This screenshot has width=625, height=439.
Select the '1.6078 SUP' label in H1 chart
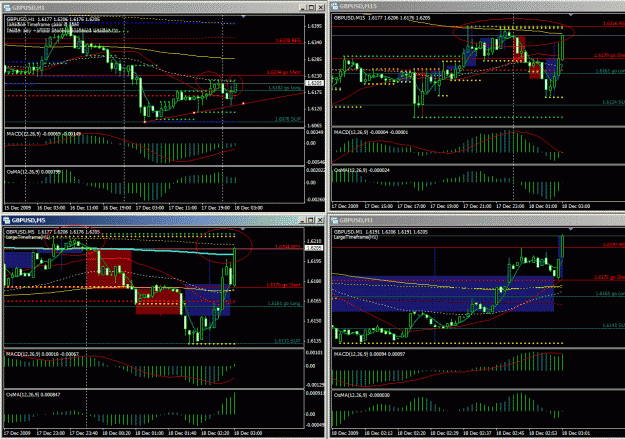[x=287, y=119]
